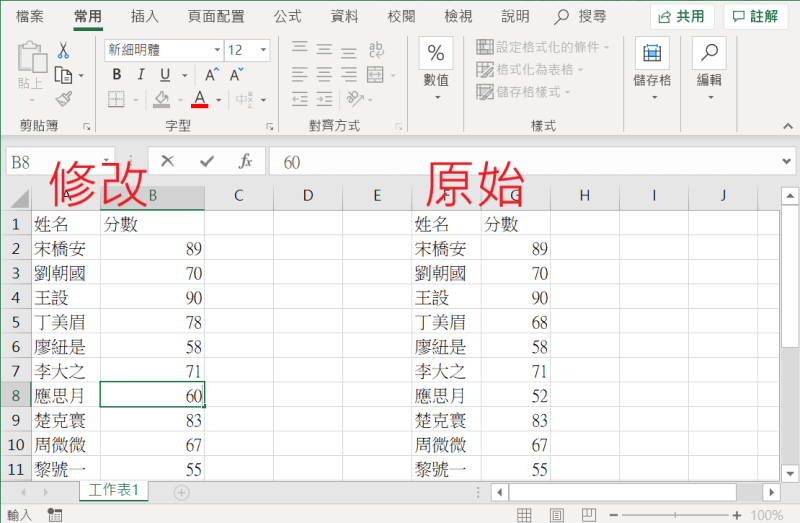The width and height of the screenshot is (800, 523).
Task: Open 設定格式化的條件 conditional formatting
Action: coord(543,47)
